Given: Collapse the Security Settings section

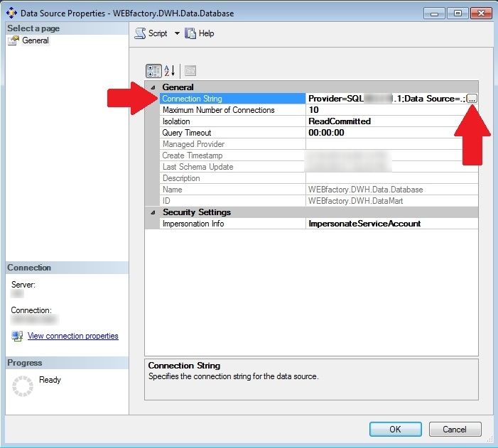Looking at the screenshot, I should (x=153, y=212).
